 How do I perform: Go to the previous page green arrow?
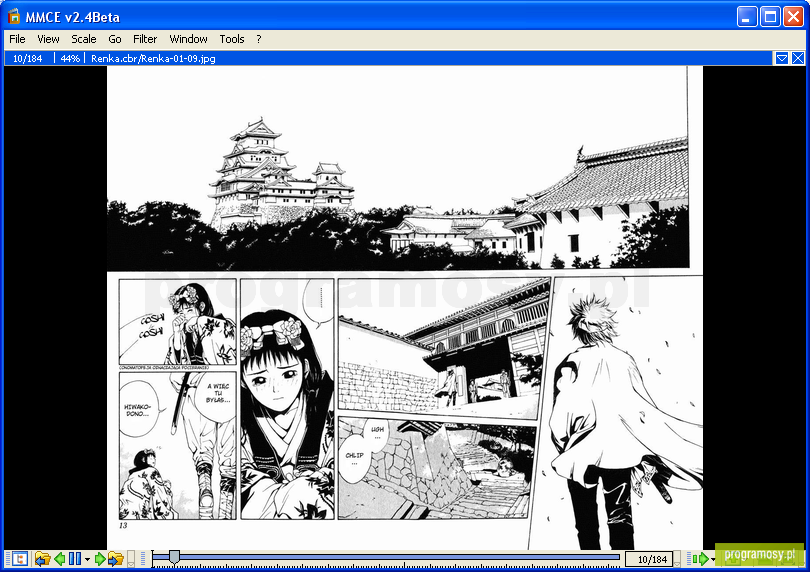point(60,559)
